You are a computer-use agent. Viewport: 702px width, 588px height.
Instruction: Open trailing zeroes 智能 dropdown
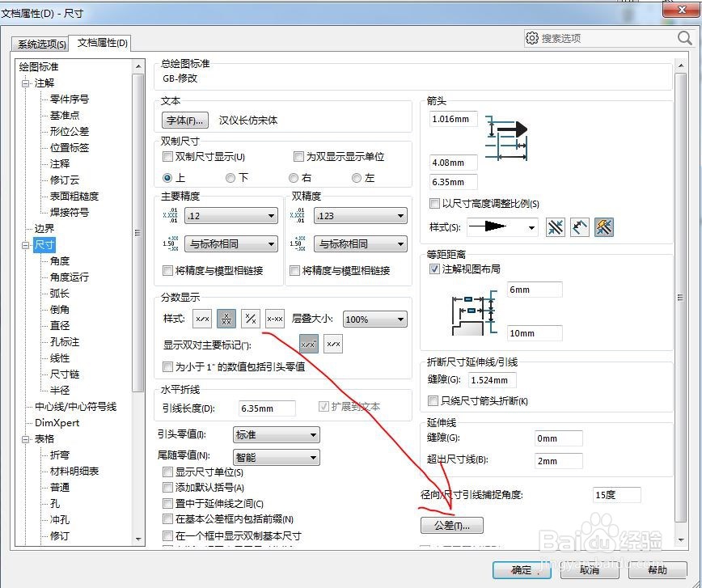point(277,457)
